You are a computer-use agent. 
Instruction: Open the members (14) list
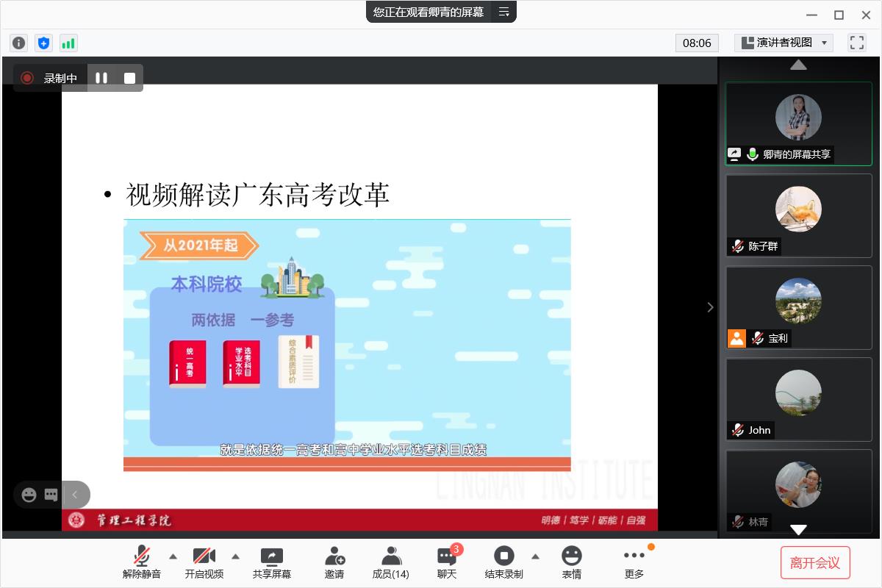point(390,562)
